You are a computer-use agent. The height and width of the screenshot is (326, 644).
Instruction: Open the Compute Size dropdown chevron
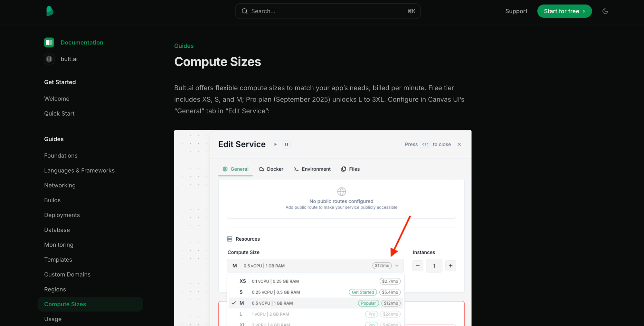click(x=397, y=266)
